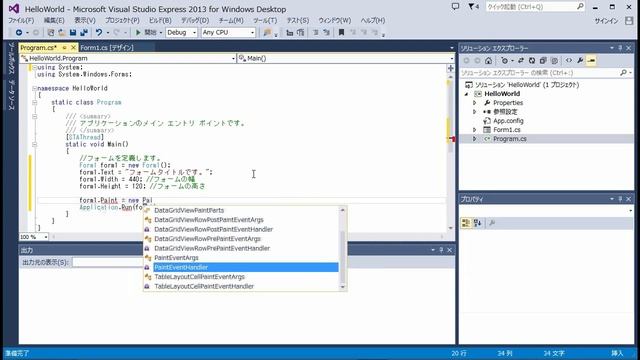Click the Navigate Backward toolbar icon
The width and height of the screenshot is (640, 360).
(19, 32)
